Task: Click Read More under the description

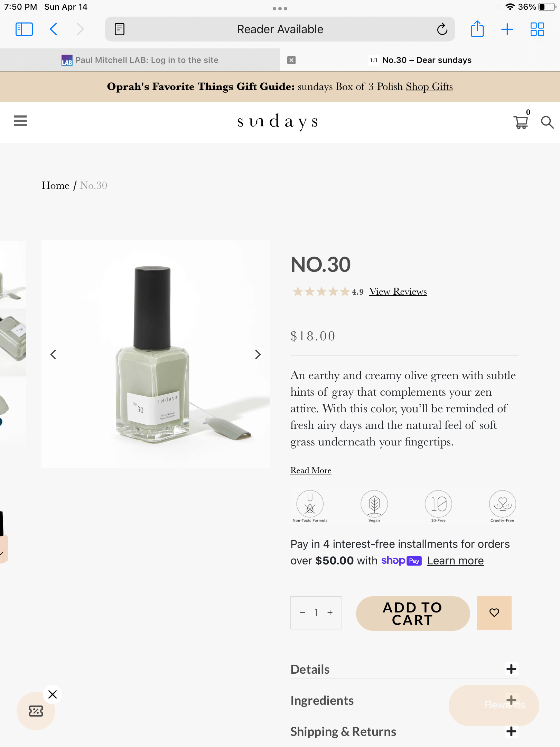Action: 311,470
